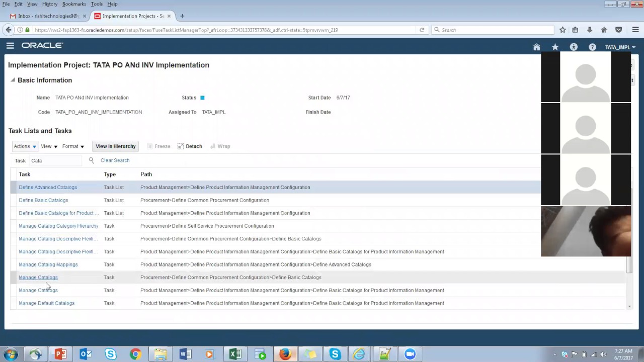Click the Task column header

[x=25, y=174]
